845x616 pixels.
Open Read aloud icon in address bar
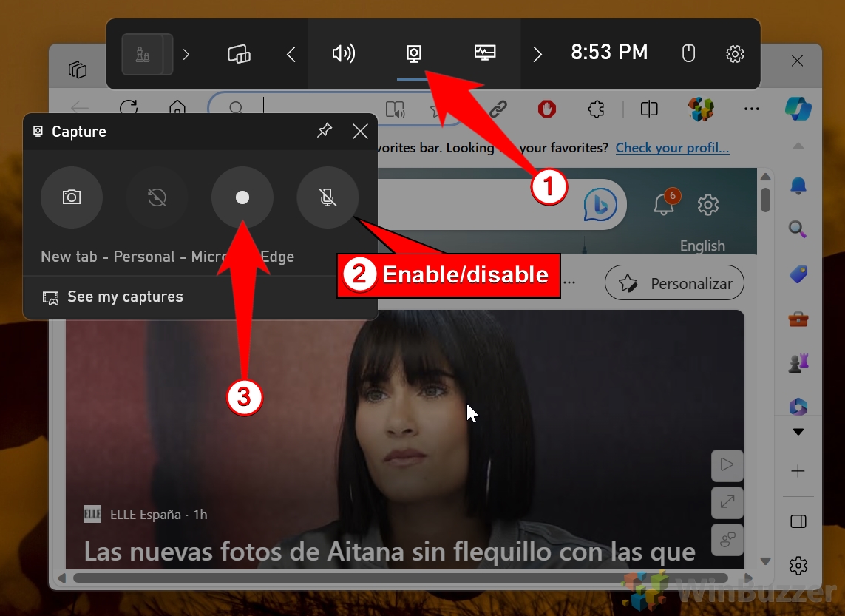[395, 109]
